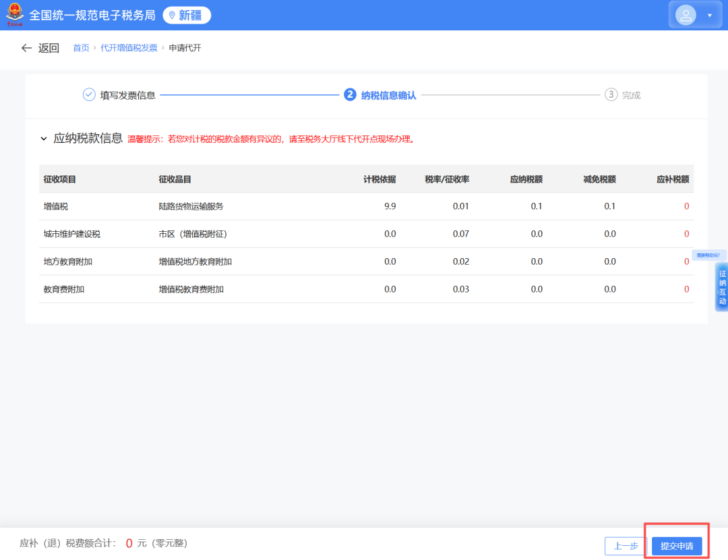Screen dimensions: 728x560
Task: Click the 增值税地方教育附加 cell
Action: coord(195,262)
